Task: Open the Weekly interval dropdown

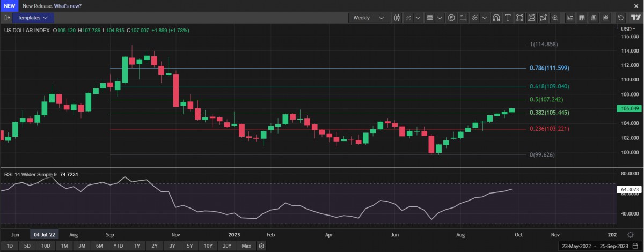Action: pos(368,18)
